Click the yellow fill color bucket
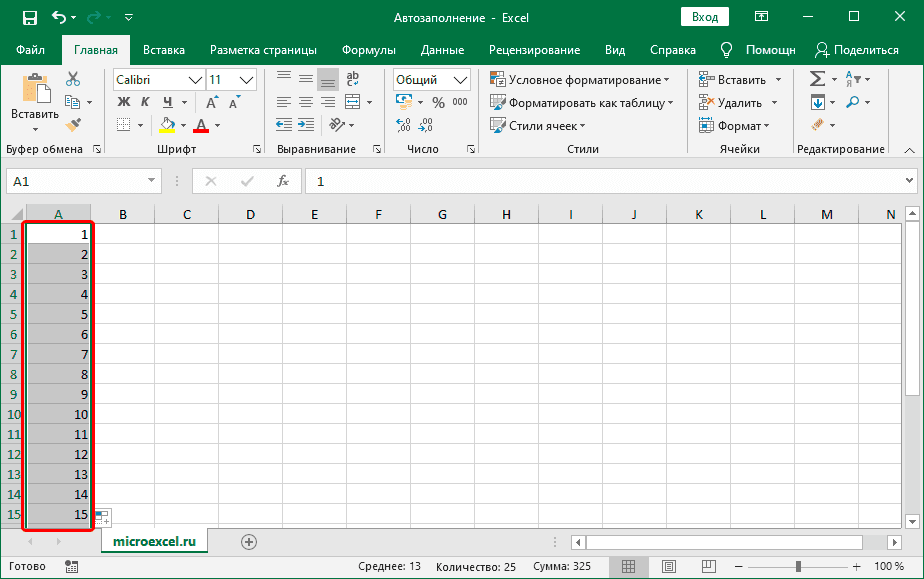Screen dimensions: 924x579 point(167,125)
